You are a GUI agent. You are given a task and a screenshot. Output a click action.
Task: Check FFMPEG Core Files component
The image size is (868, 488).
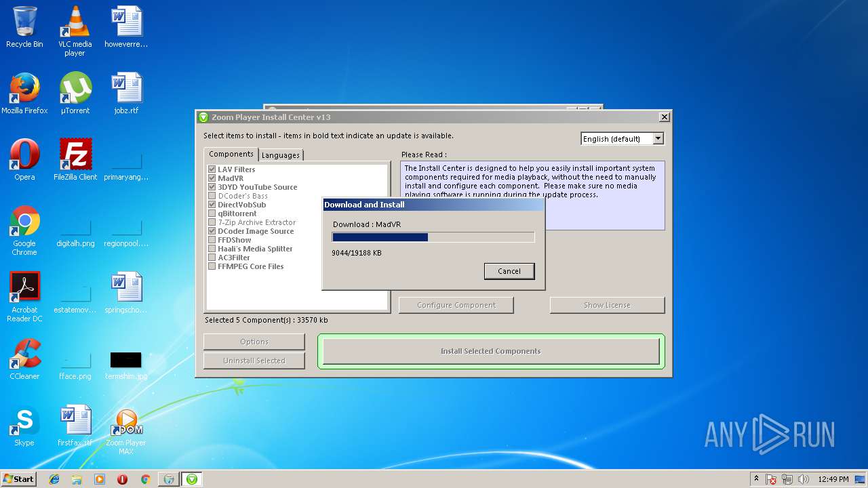point(212,266)
